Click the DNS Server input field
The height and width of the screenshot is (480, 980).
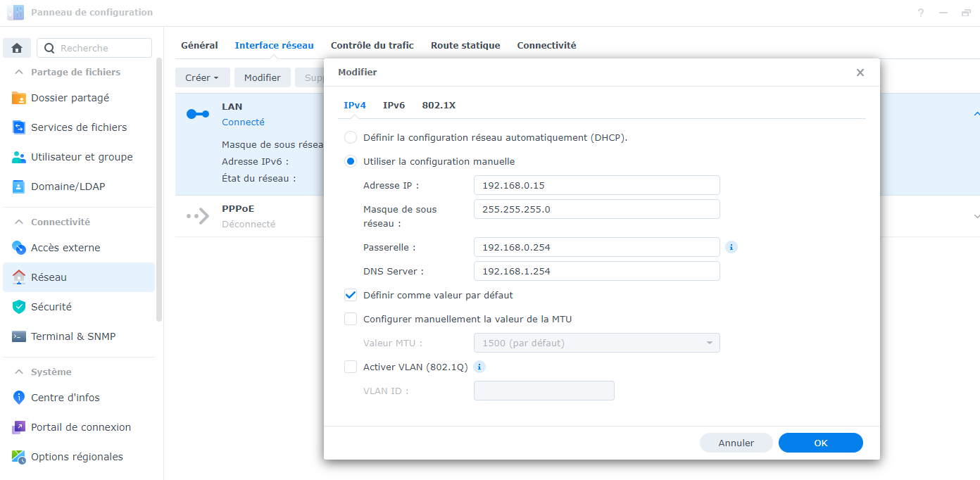coord(597,271)
